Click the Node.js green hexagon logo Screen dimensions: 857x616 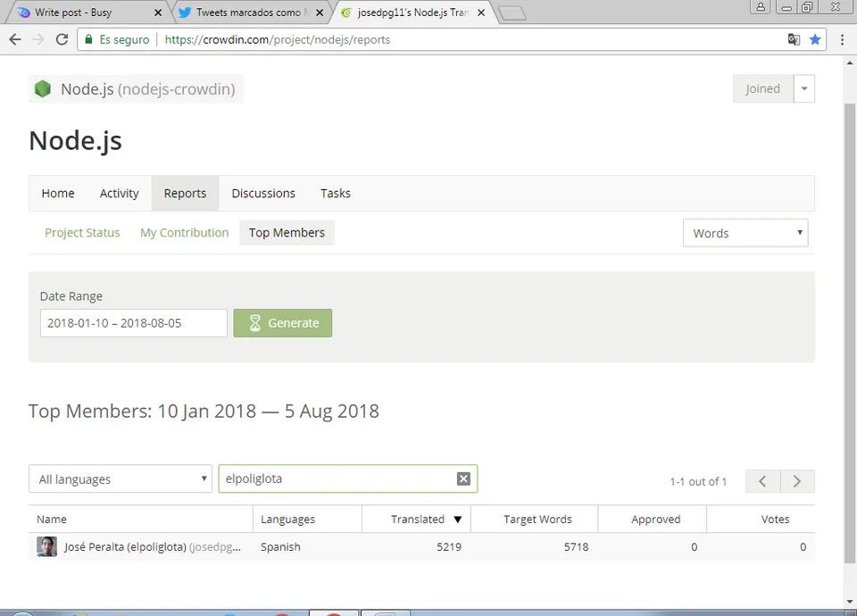point(43,88)
